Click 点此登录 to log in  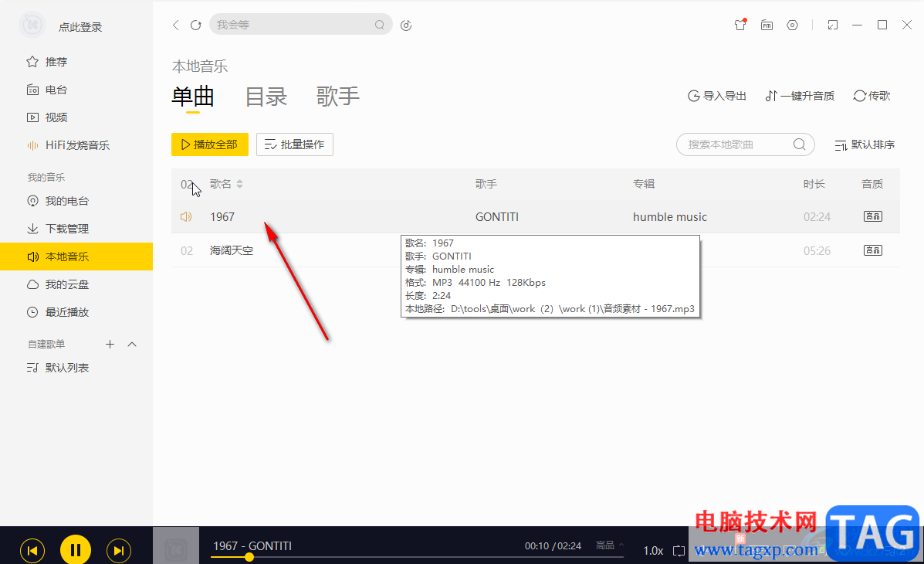(80, 27)
